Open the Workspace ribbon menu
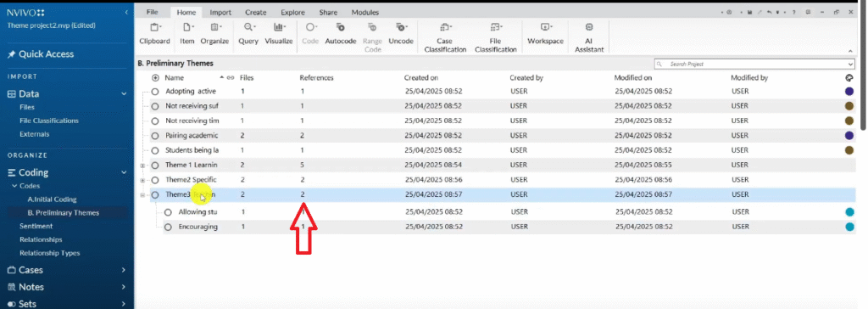Image resolution: width=868 pixels, height=309 pixels. 545,34
